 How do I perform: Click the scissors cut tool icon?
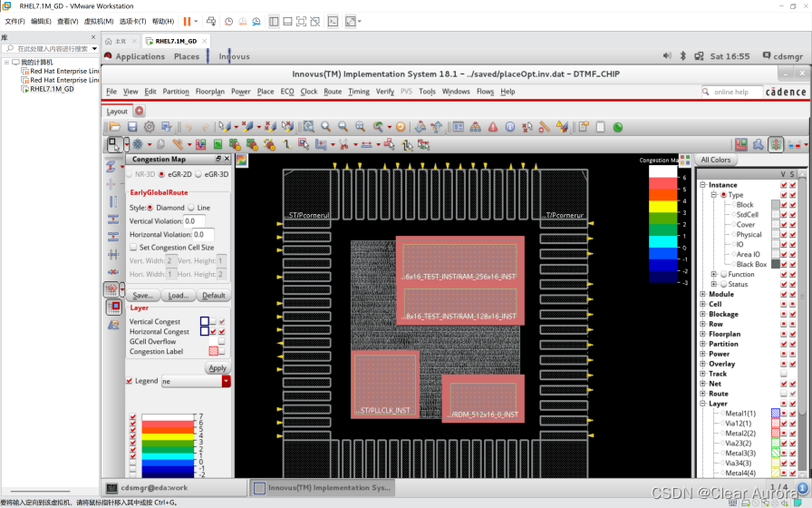343,144
